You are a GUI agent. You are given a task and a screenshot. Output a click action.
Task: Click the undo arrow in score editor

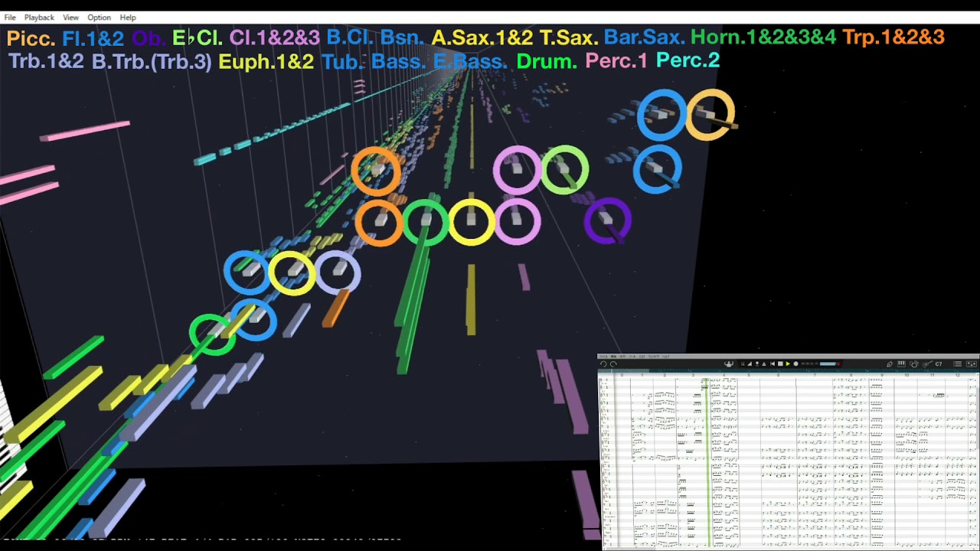(603, 364)
